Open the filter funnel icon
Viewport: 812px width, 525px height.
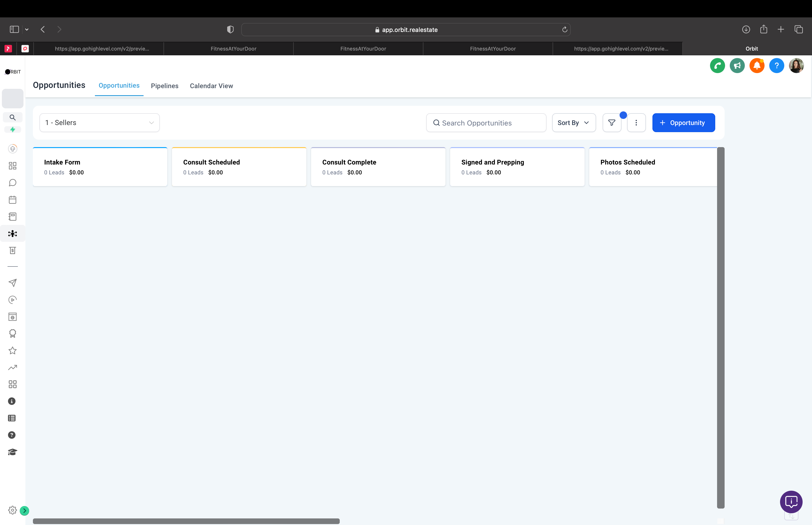[x=612, y=123]
